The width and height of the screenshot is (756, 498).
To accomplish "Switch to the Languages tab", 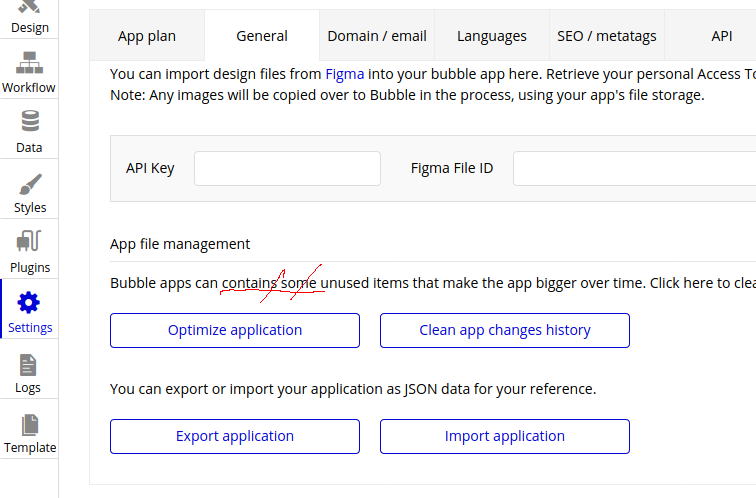I will click(492, 36).
